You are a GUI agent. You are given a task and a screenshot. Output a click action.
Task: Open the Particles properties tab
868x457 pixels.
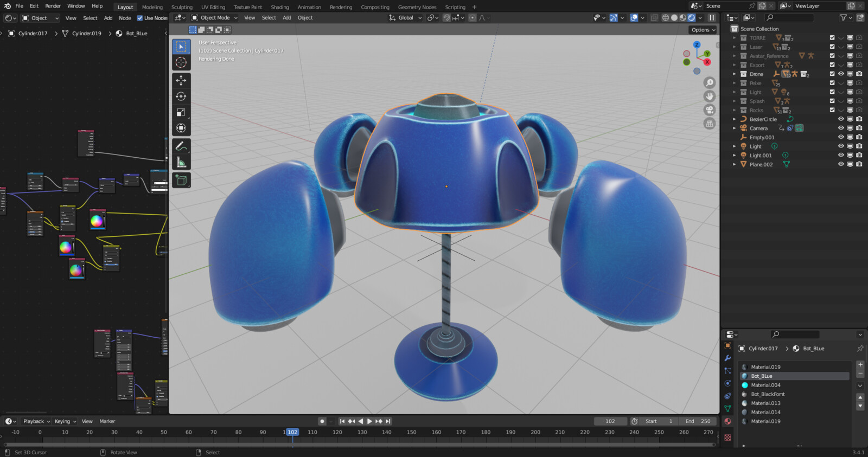[727, 371]
